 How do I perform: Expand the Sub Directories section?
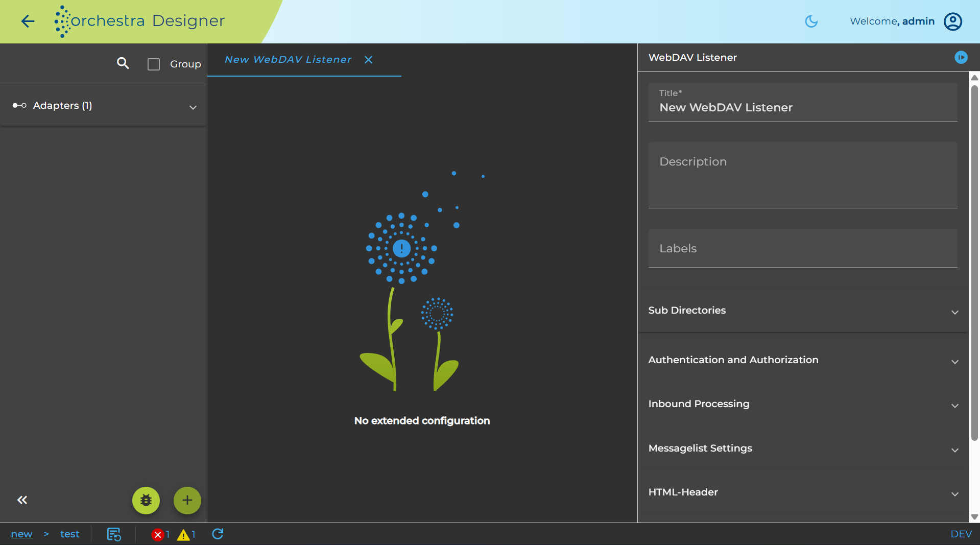click(802, 311)
